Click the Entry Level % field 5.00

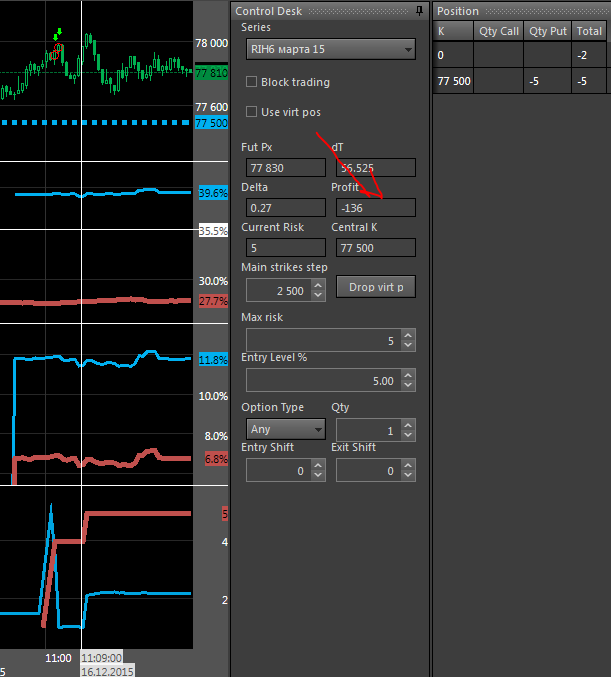pyautogui.click(x=324, y=380)
